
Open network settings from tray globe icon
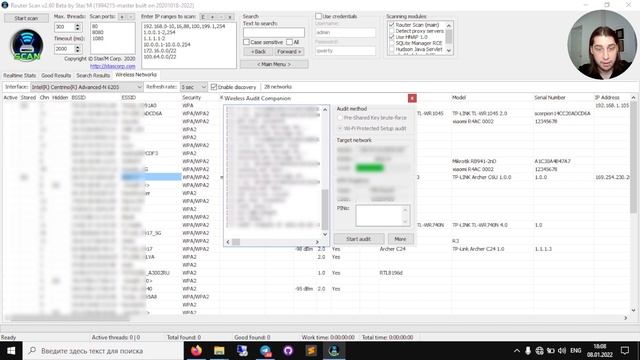[x=539, y=351]
